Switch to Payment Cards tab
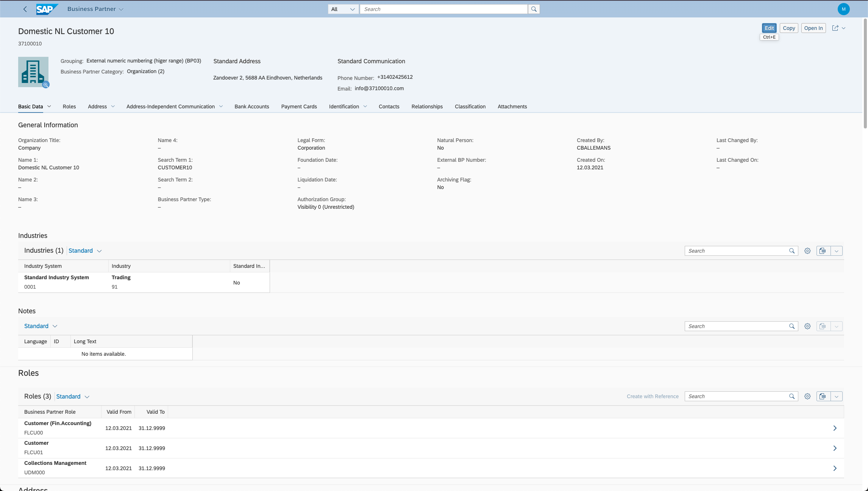868x491 pixels. (x=299, y=106)
